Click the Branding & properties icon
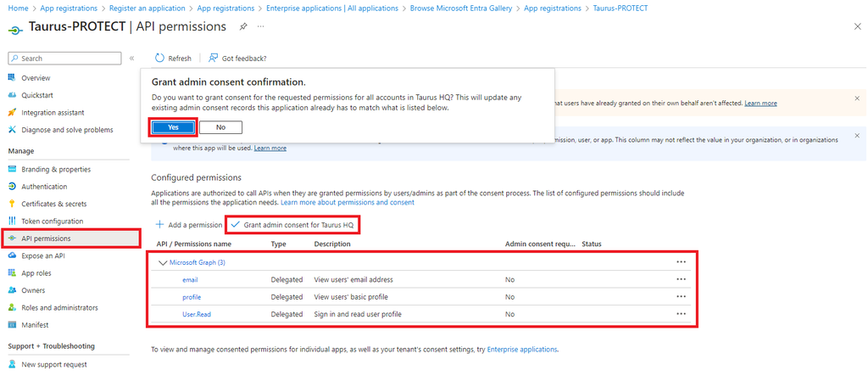 coord(12,169)
